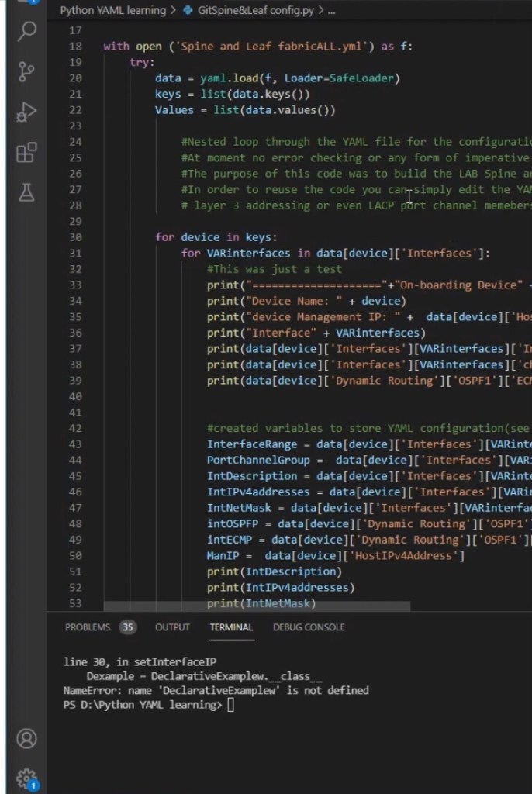Click the problems count badge showing 35
The image size is (532, 794).
point(127,627)
